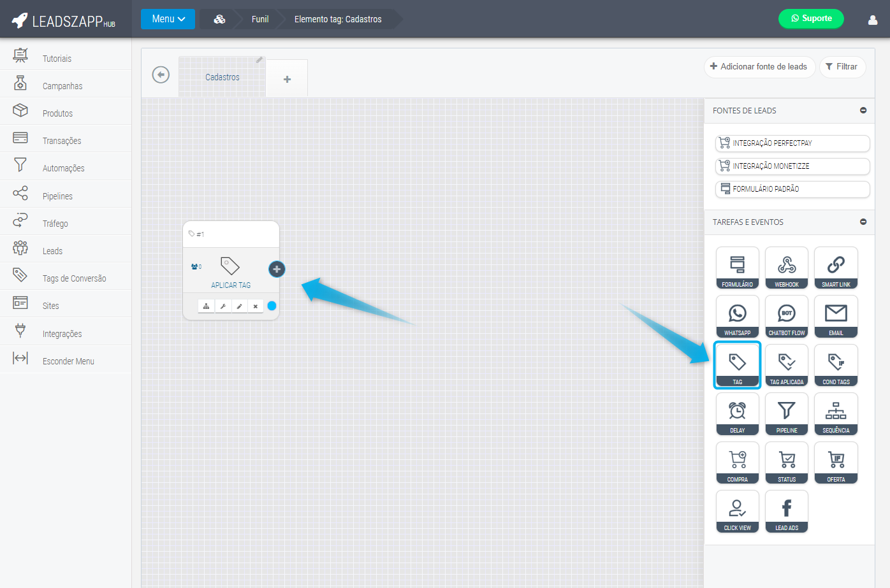Open Automações in the sidebar
The image size is (890, 588).
coord(63,168)
